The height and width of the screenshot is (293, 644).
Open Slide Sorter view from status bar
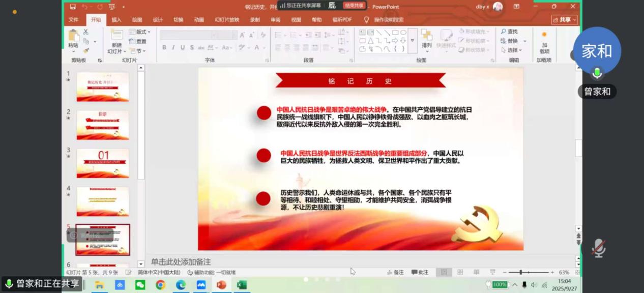click(460, 272)
